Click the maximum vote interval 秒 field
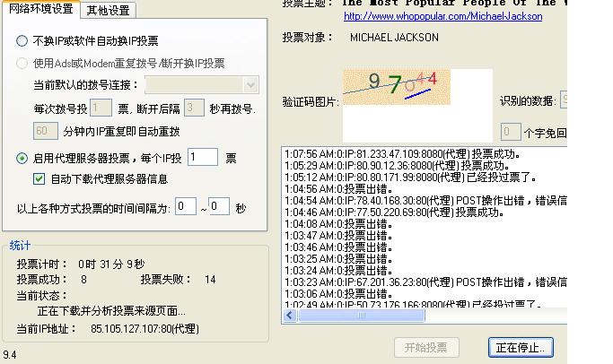The width and height of the screenshot is (613, 364). 219,207
